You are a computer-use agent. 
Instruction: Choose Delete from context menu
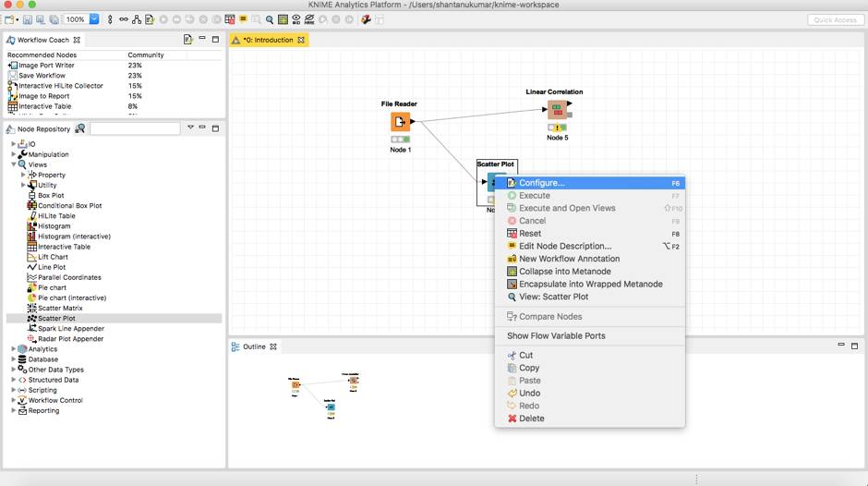coord(590,419)
